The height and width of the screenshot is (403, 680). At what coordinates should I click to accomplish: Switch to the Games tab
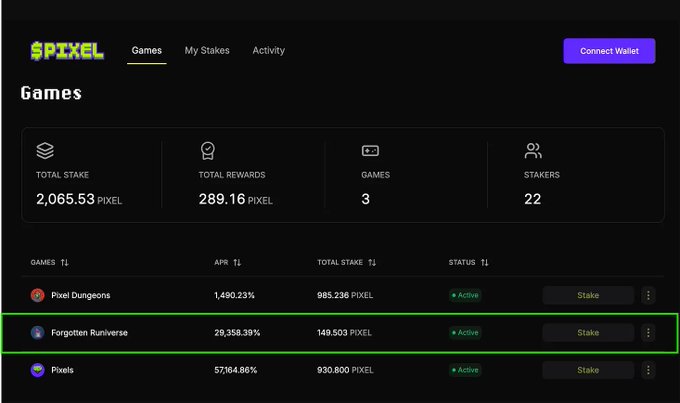coord(147,50)
